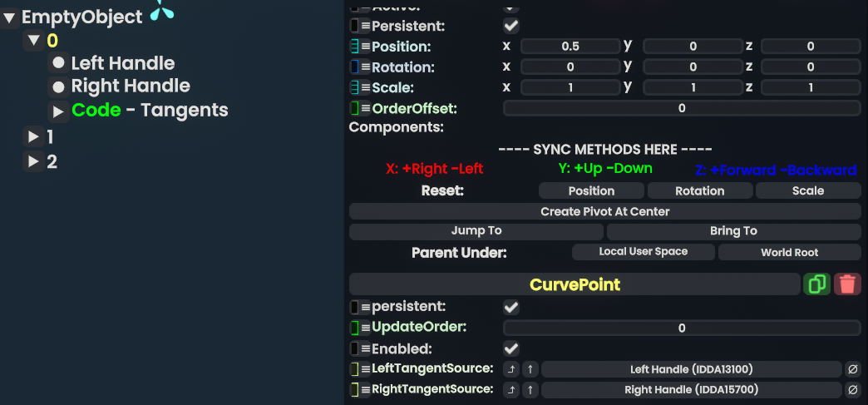Clear the RightTangentSource reference (null icon)
This screenshot has height=405, width=868.
point(852,389)
